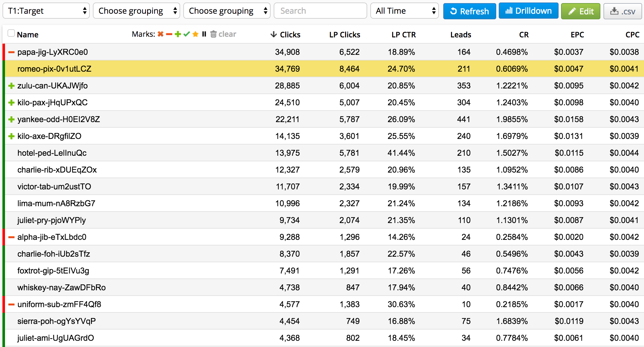
Task: Open the T1:Target grouping dropdown
Action: click(x=46, y=11)
